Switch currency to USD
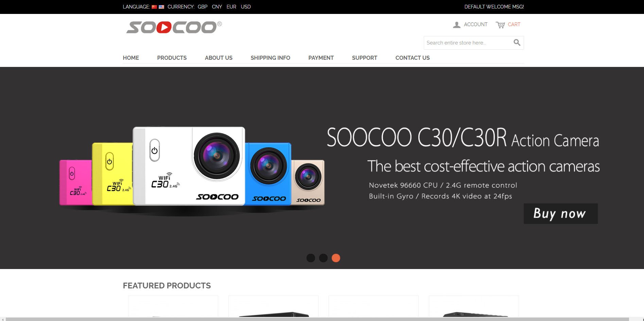Image resolution: width=644 pixels, height=321 pixels. 246,7
